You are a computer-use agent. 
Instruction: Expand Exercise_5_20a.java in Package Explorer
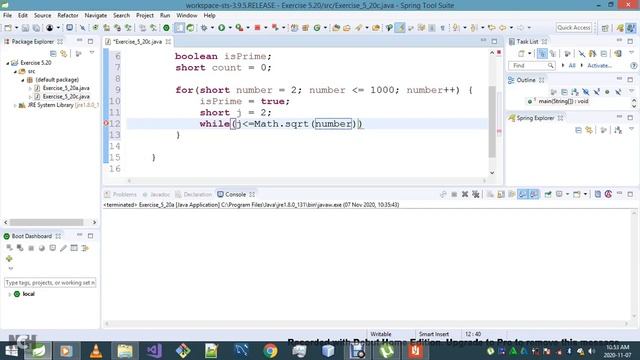pyautogui.click(x=30, y=88)
